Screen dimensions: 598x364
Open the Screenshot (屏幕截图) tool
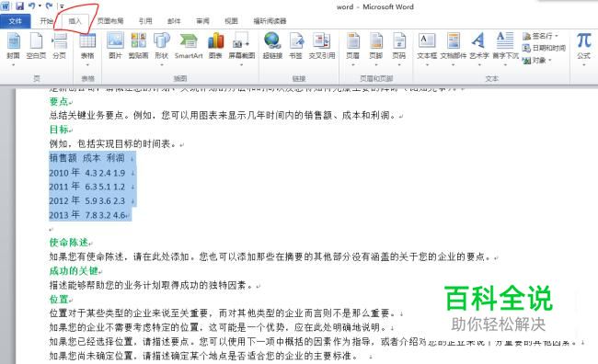(241, 46)
